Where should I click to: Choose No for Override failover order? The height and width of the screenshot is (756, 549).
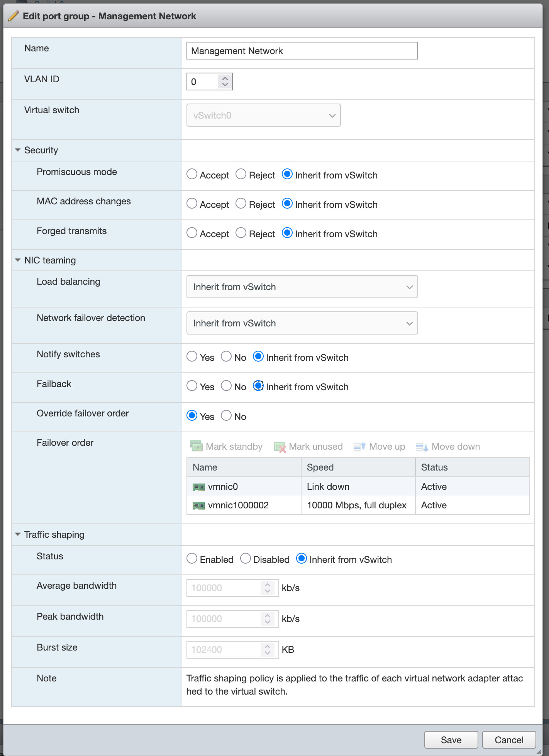226,416
